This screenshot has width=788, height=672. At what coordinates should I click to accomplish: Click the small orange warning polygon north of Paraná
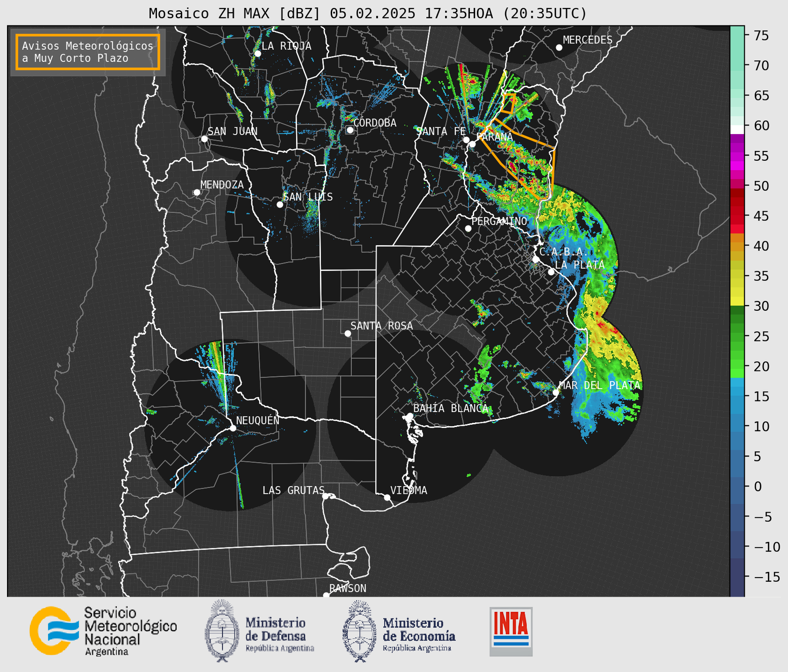(x=508, y=103)
